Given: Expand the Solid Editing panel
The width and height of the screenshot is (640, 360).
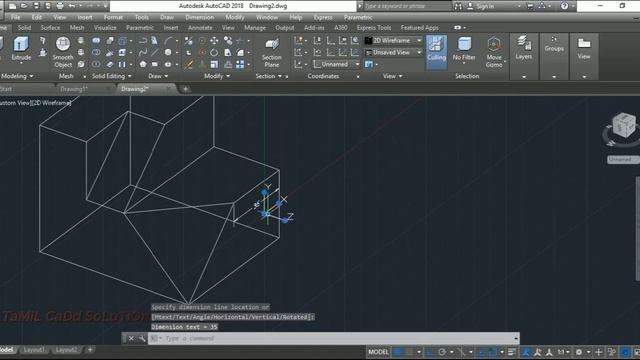Looking at the screenshot, I should pos(111,76).
